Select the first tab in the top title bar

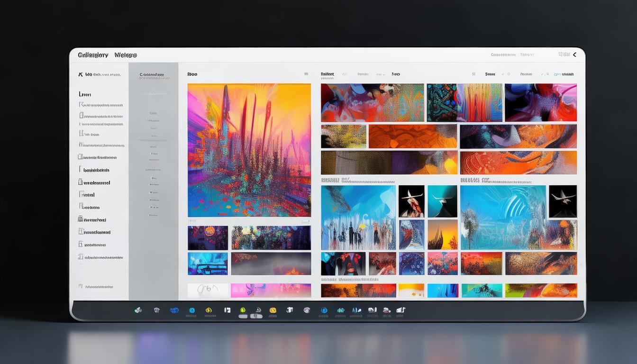click(93, 55)
